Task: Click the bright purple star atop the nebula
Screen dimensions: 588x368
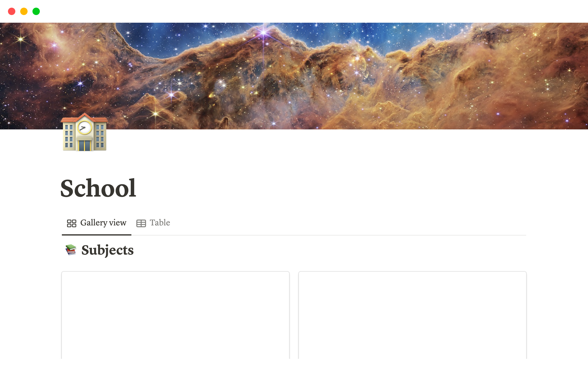Action: pos(263,32)
